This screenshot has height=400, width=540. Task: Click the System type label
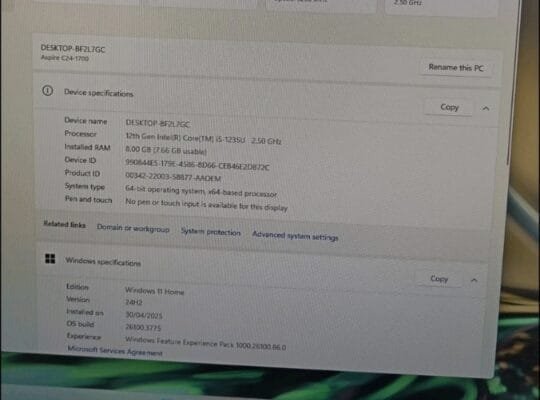point(85,186)
